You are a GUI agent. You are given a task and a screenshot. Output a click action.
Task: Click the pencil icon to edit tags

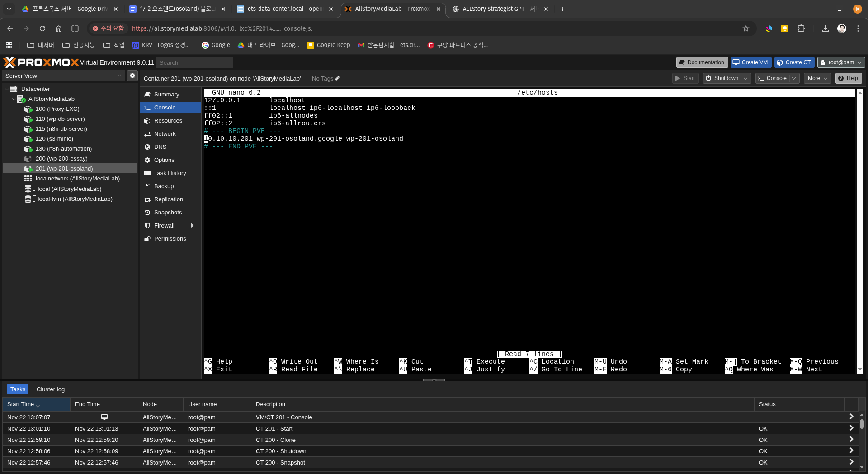click(x=337, y=79)
